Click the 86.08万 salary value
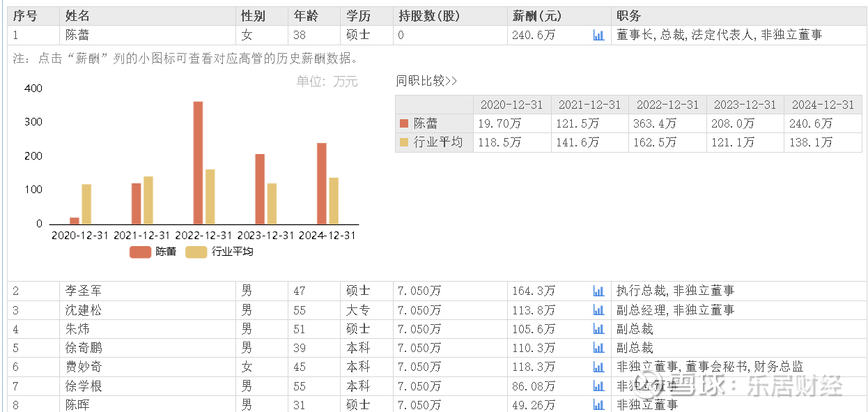The height and width of the screenshot is (412, 868). point(534,386)
